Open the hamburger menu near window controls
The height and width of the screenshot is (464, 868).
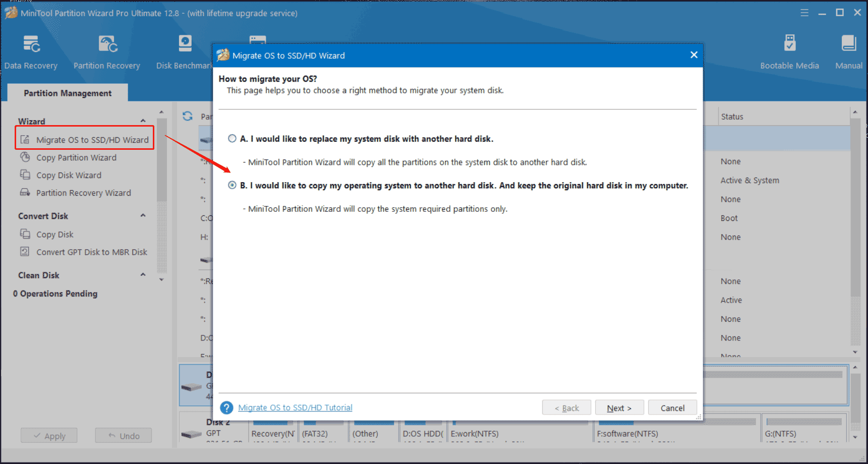[x=804, y=13]
